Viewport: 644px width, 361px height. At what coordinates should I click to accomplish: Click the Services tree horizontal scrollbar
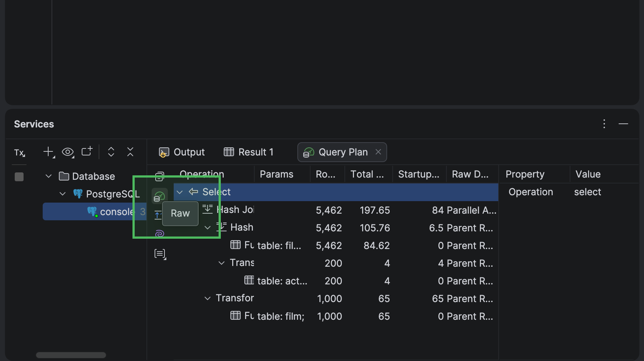tap(71, 355)
